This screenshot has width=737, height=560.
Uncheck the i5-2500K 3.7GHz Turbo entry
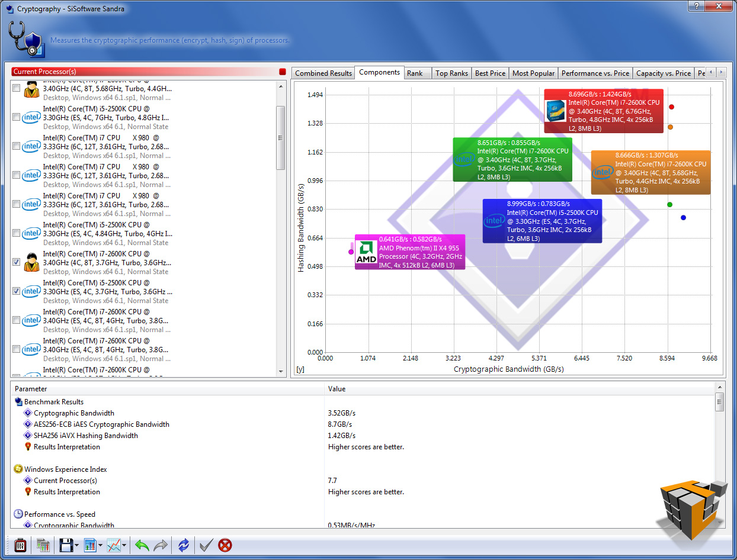pos(16,291)
